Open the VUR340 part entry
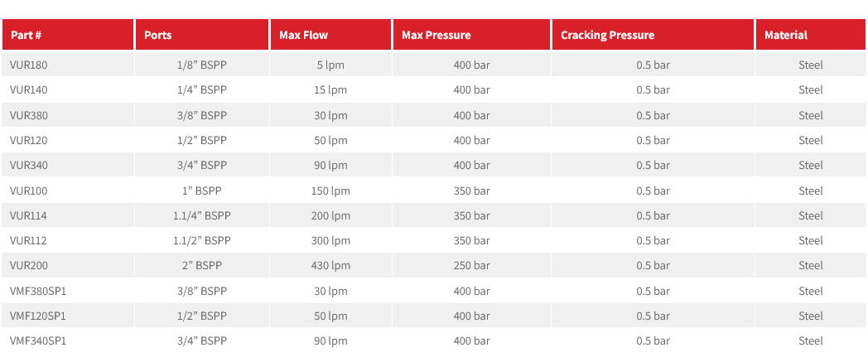 pos(27,165)
